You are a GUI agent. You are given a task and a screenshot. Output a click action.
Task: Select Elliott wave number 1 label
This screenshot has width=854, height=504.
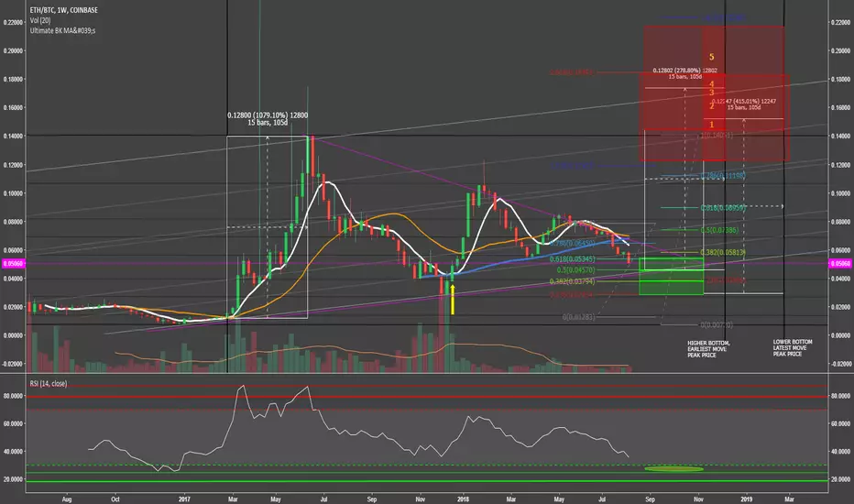[711, 125]
